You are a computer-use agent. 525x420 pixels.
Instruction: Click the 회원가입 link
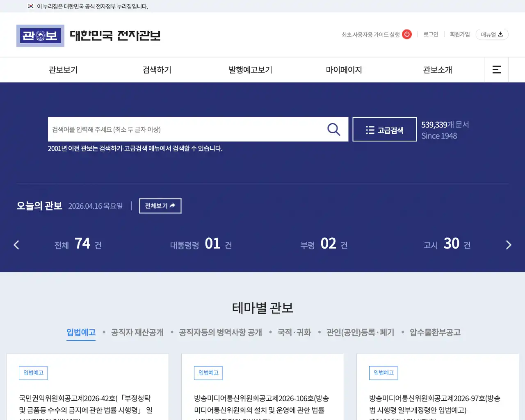tap(459, 34)
